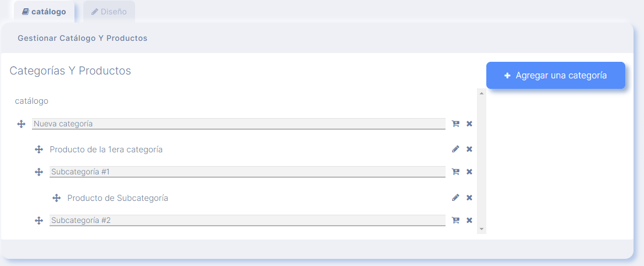Click Agregar una categoría button

point(556,76)
